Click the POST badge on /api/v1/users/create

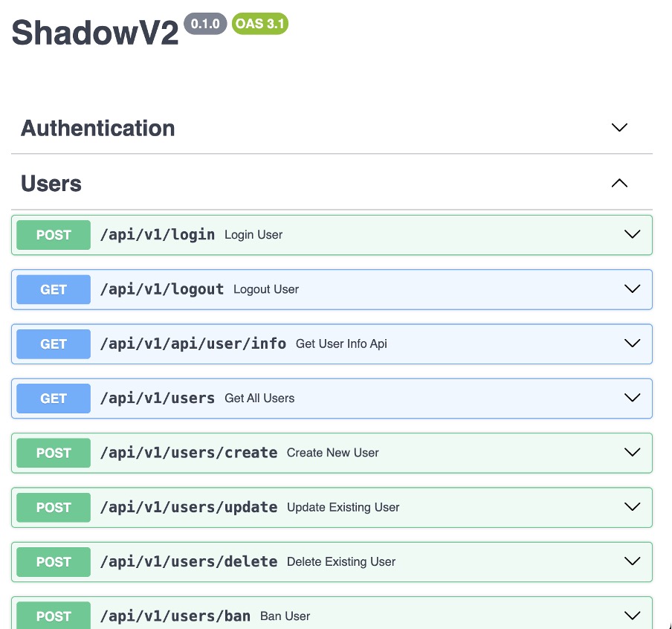point(53,453)
